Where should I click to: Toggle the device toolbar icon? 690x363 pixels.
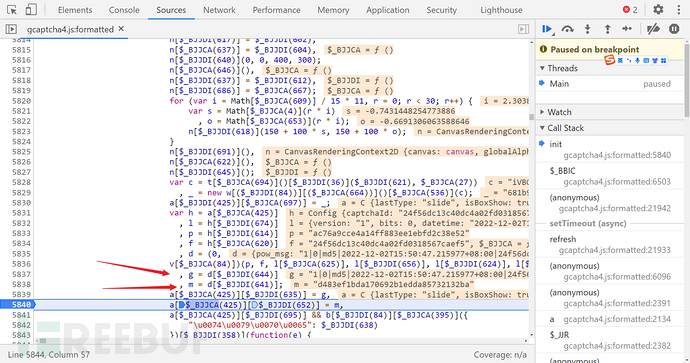point(31,10)
